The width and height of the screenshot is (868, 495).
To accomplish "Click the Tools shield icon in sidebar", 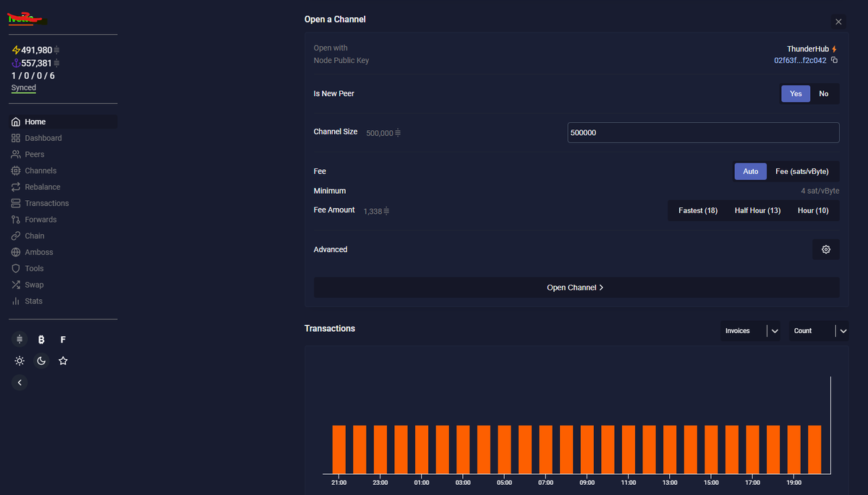I will [16, 268].
